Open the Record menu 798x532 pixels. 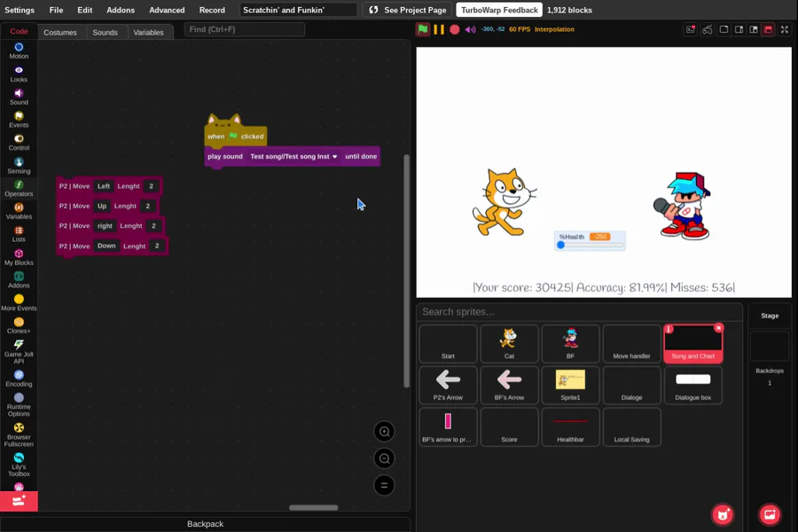[212, 10]
